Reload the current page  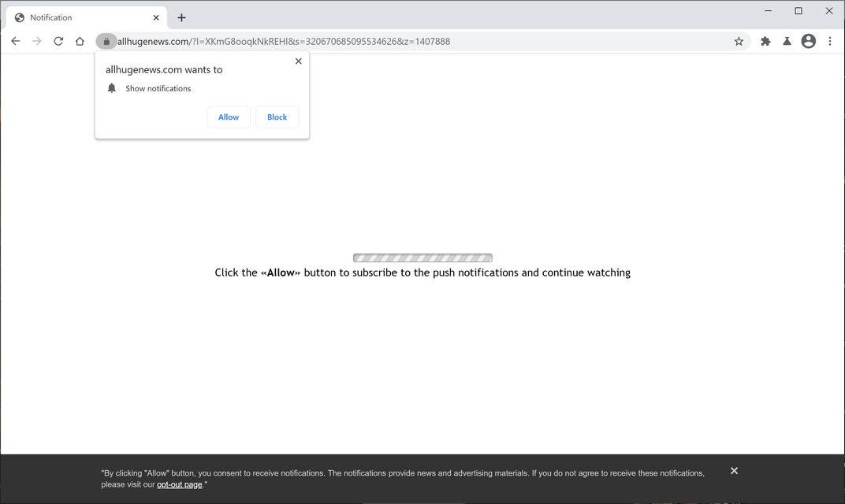click(58, 41)
